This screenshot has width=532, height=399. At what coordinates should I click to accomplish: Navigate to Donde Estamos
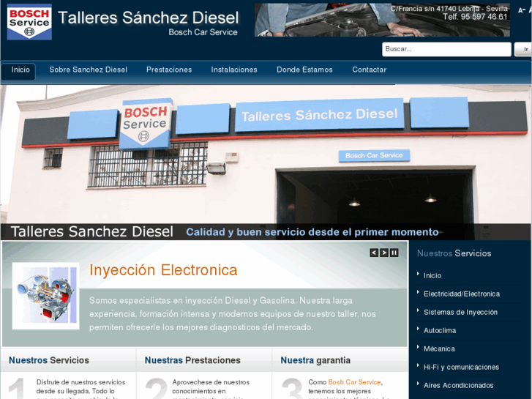point(304,70)
